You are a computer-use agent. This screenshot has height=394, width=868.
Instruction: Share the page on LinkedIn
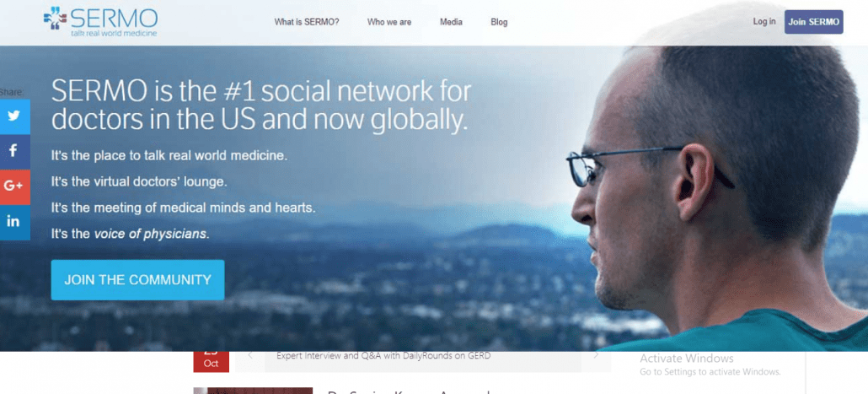[14, 222]
